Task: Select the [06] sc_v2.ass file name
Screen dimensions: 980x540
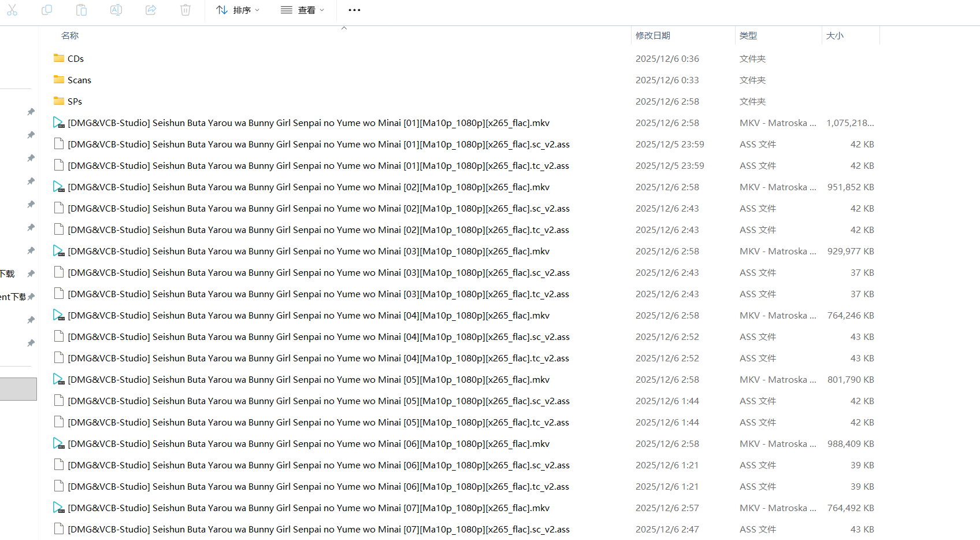Action: (x=318, y=465)
